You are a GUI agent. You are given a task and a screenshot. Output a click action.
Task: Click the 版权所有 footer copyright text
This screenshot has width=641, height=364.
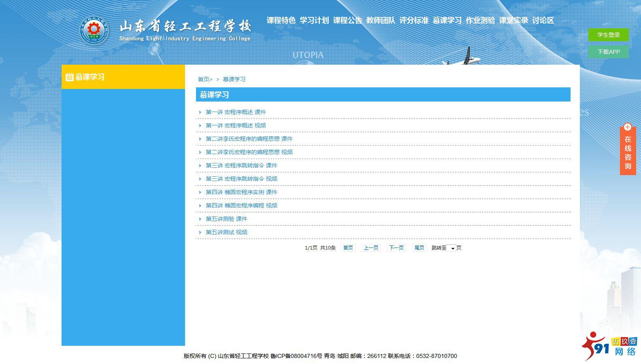pos(320,356)
